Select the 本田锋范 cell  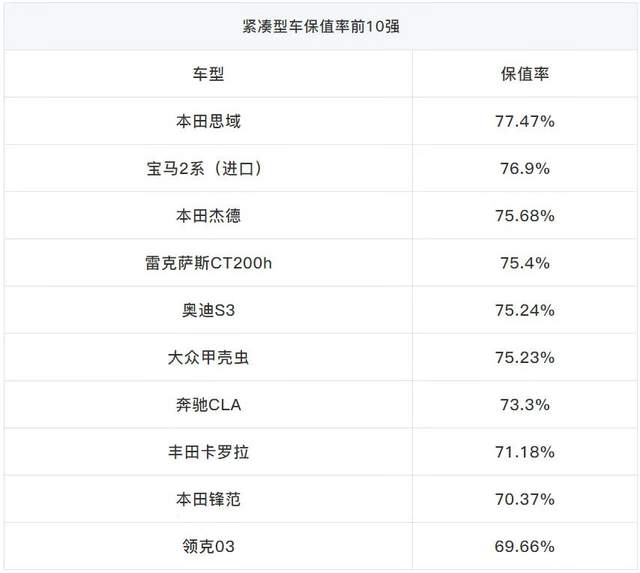point(208,499)
